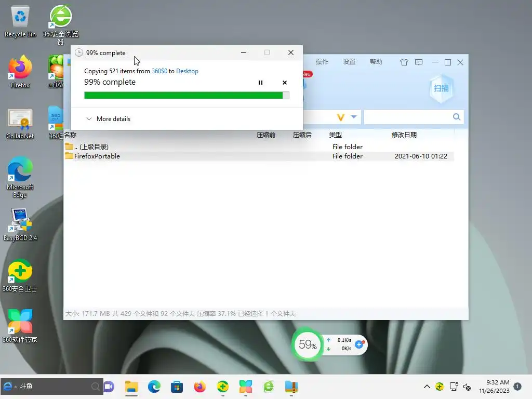Open 360 Zip from the taskbar
The height and width of the screenshot is (399, 532).
pyautogui.click(x=291, y=387)
